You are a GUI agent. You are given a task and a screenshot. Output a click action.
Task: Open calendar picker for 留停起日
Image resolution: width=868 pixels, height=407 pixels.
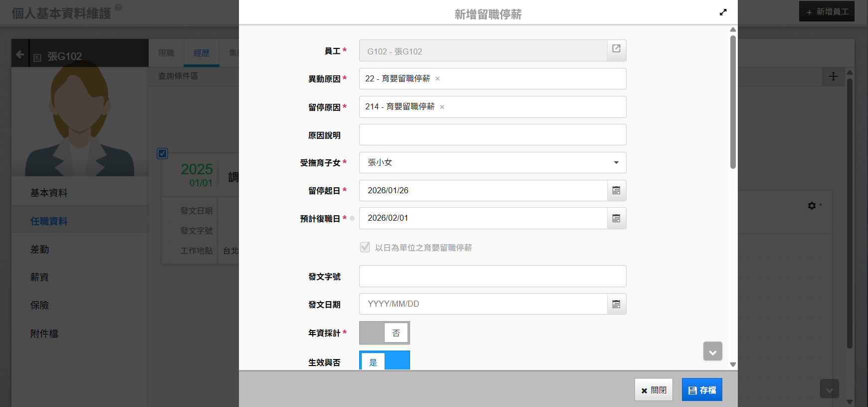[x=616, y=190]
